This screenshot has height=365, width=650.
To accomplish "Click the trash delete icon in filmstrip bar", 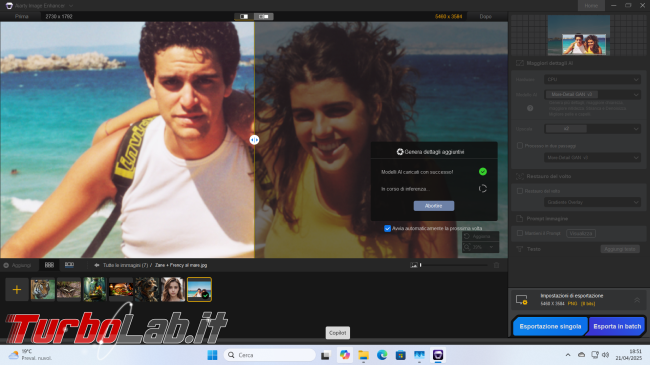I will pyautogui.click(x=496, y=265).
